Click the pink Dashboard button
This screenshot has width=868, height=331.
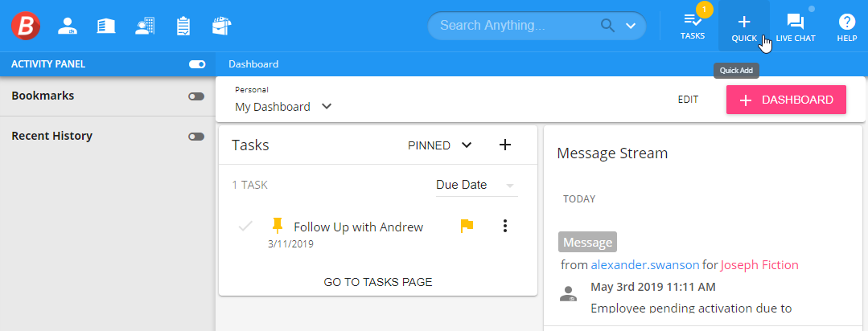tap(786, 100)
